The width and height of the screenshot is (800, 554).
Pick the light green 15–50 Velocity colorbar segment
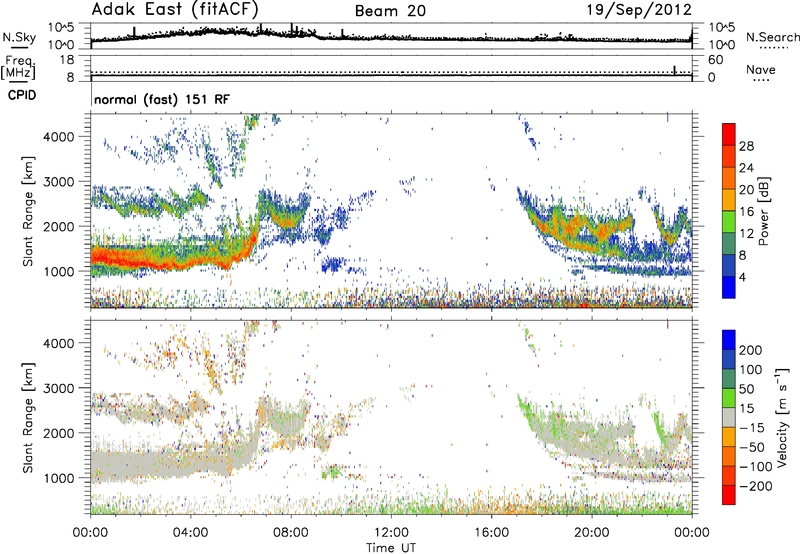click(x=729, y=398)
